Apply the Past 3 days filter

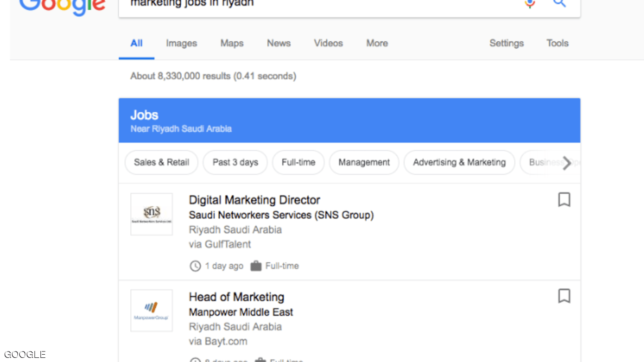pos(235,162)
